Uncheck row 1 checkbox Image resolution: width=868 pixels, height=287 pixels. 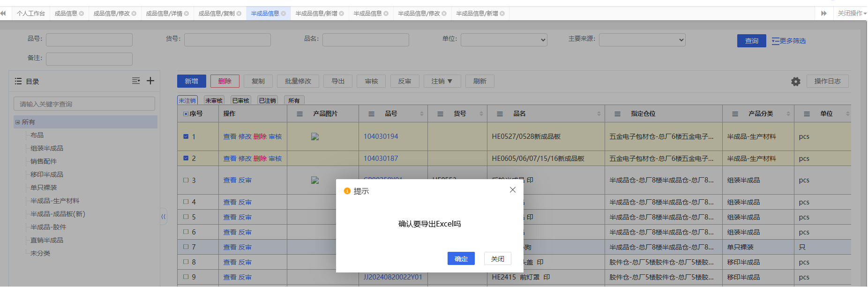coord(186,136)
